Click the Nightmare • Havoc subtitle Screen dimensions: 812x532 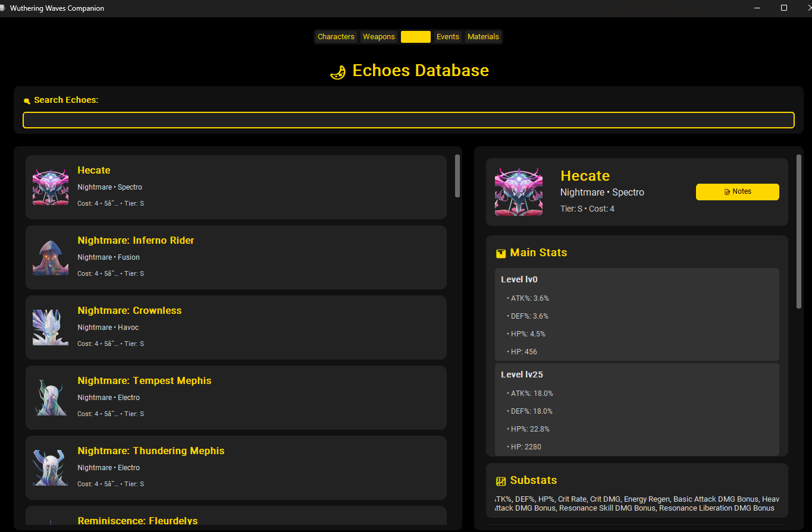coord(108,328)
